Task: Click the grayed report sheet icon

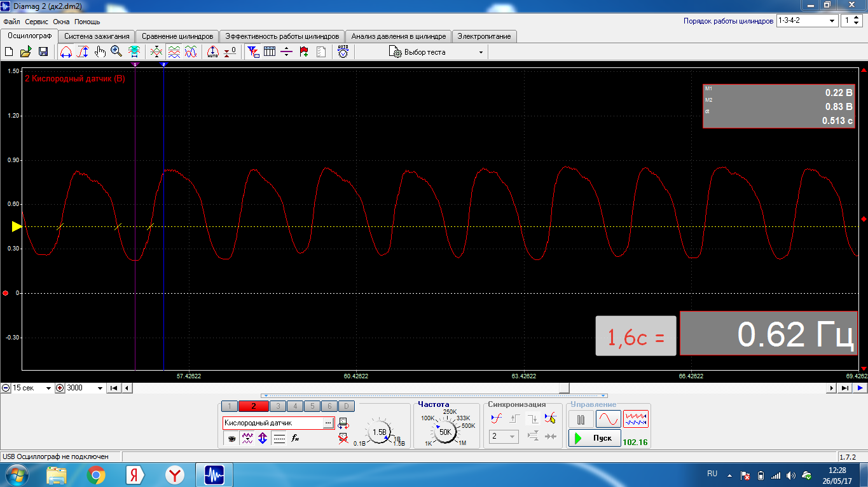Action: (320, 52)
